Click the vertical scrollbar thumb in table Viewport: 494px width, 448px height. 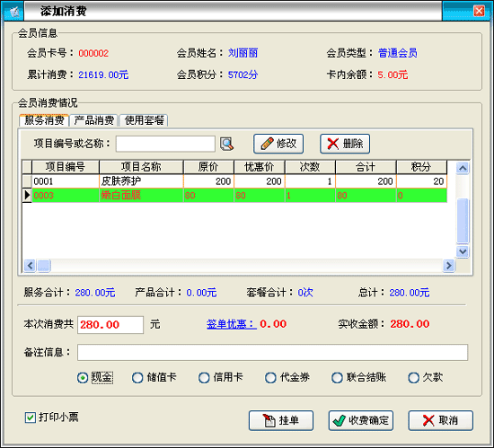(463, 221)
